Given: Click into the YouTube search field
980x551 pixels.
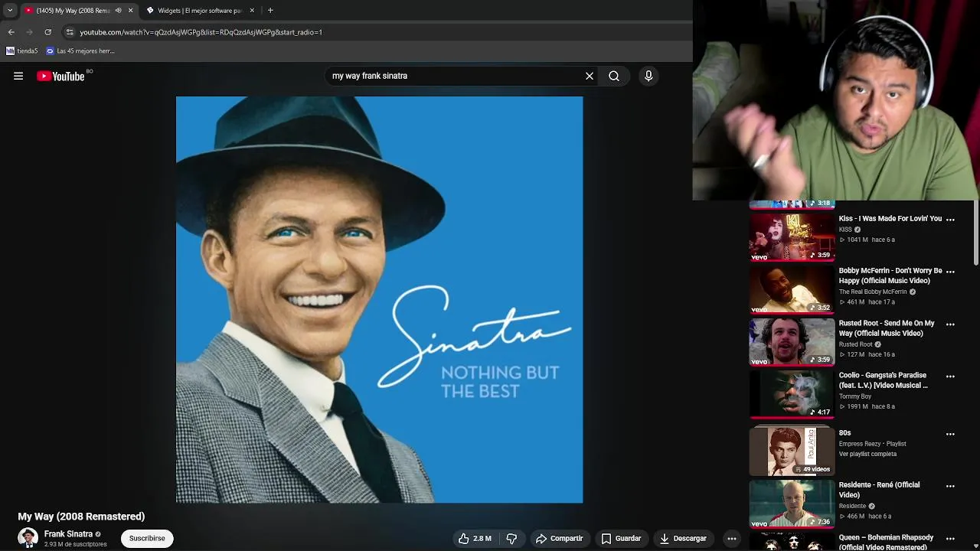Looking at the screenshot, I should point(456,76).
